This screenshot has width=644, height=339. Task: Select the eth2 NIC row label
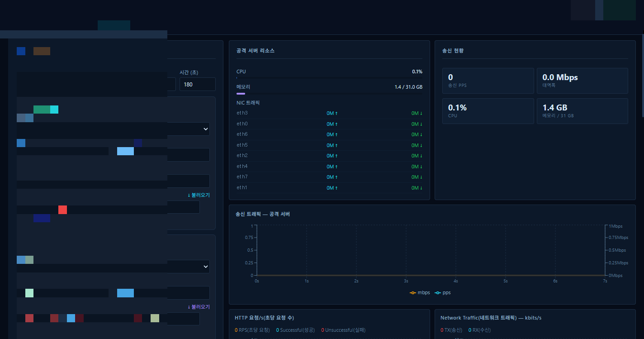(x=242, y=156)
